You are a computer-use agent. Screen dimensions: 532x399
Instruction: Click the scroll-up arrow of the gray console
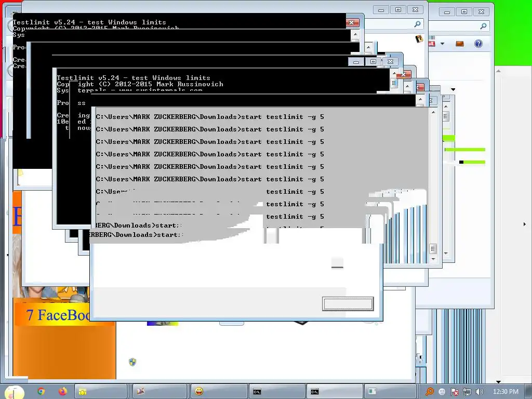433,112
